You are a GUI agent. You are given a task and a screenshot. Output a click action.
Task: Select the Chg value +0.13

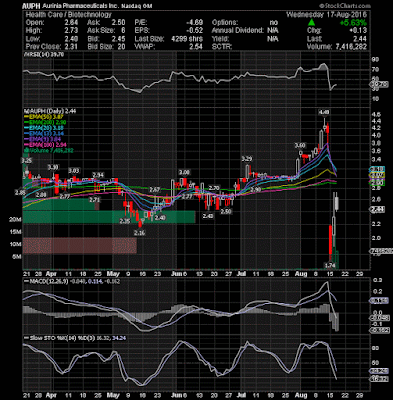click(x=358, y=31)
